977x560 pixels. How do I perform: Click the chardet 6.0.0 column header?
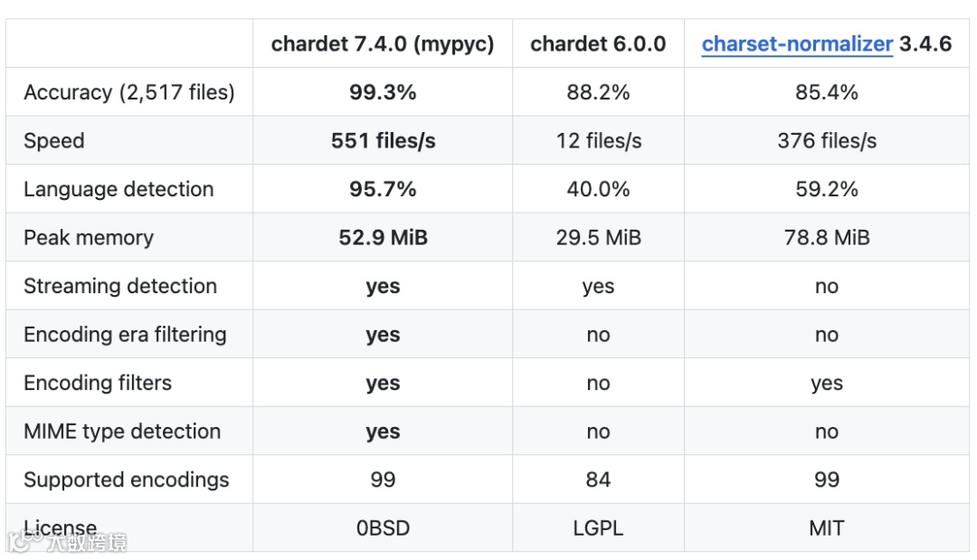tap(598, 44)
